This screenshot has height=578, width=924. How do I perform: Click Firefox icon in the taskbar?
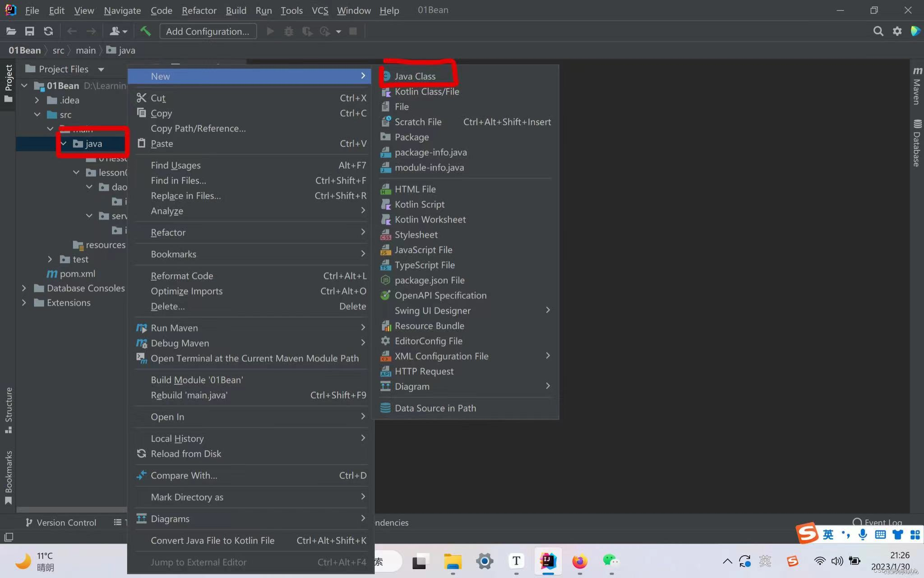tap(579, 561)
